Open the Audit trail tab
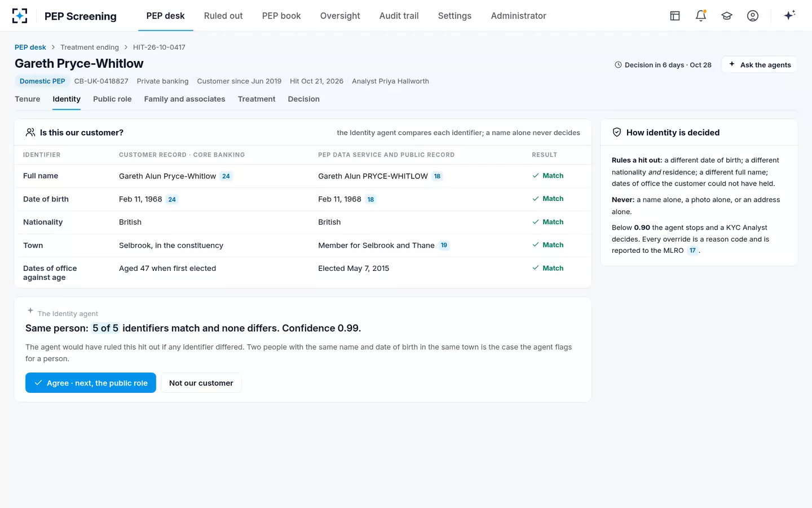The width and height of the screenshot is (812, 508). point(399,16)
